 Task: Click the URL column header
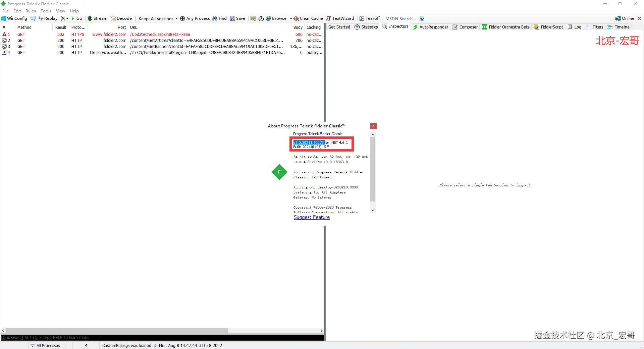tap(208, 27)
